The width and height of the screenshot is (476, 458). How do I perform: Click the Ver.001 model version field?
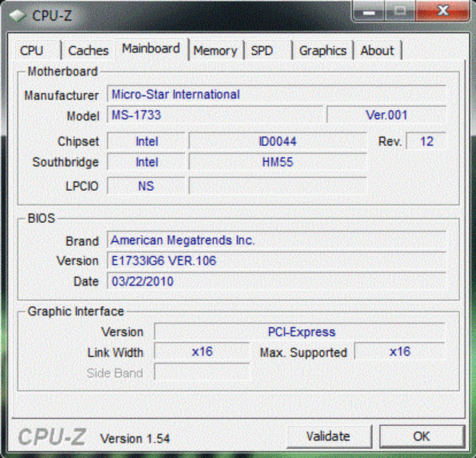click(x=386, y=115)
